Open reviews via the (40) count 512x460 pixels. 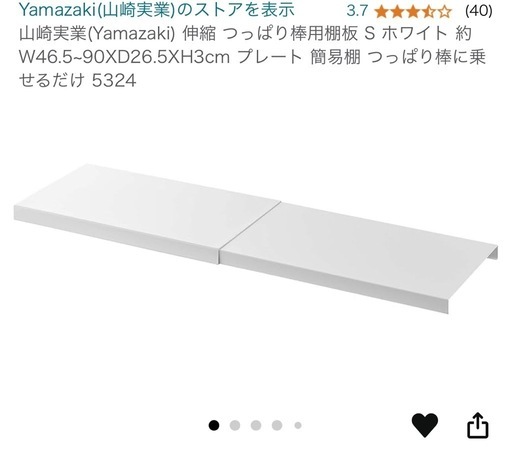[479, 11]
